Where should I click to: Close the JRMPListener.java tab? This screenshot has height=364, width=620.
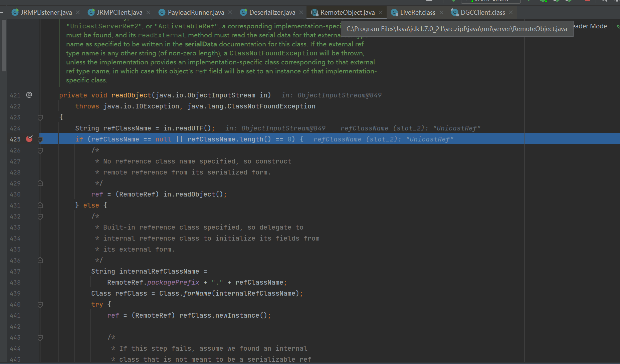(78, 12)
